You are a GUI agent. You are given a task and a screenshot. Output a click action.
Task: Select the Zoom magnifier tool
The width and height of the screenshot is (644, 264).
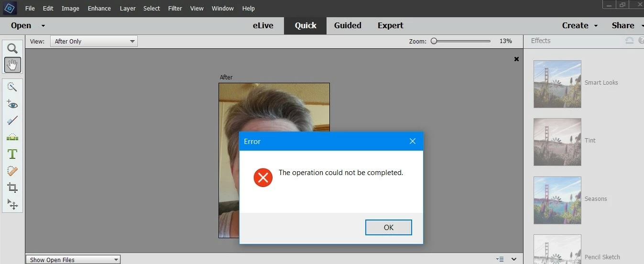point(12,48)
